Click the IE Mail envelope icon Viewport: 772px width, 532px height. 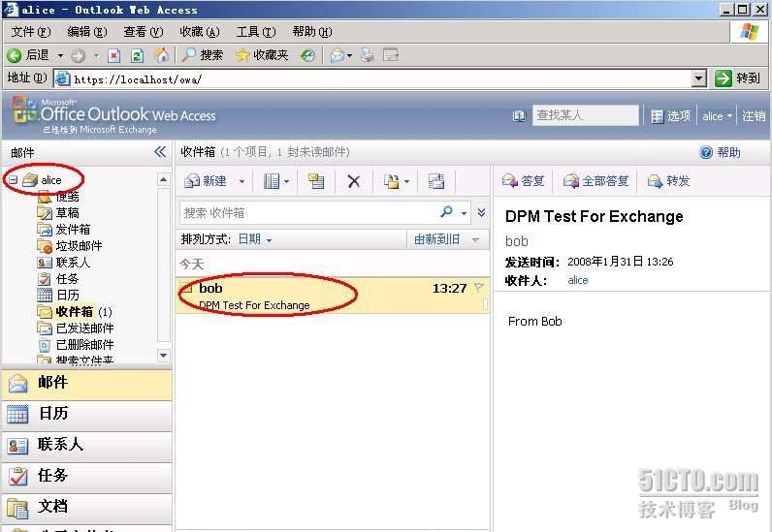[338, 55]
